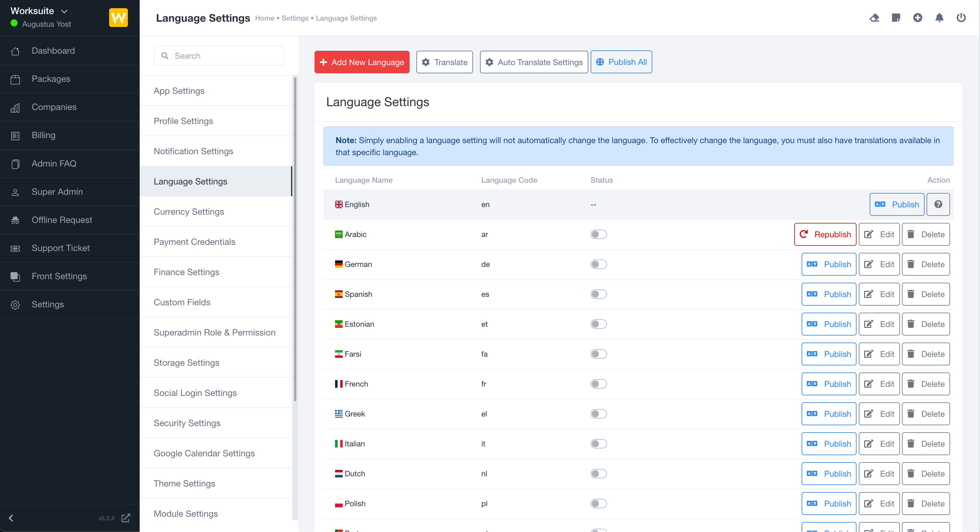Follow the Home breadcrumb link
The image size is (980, 532).
click(x=264, y=18)
